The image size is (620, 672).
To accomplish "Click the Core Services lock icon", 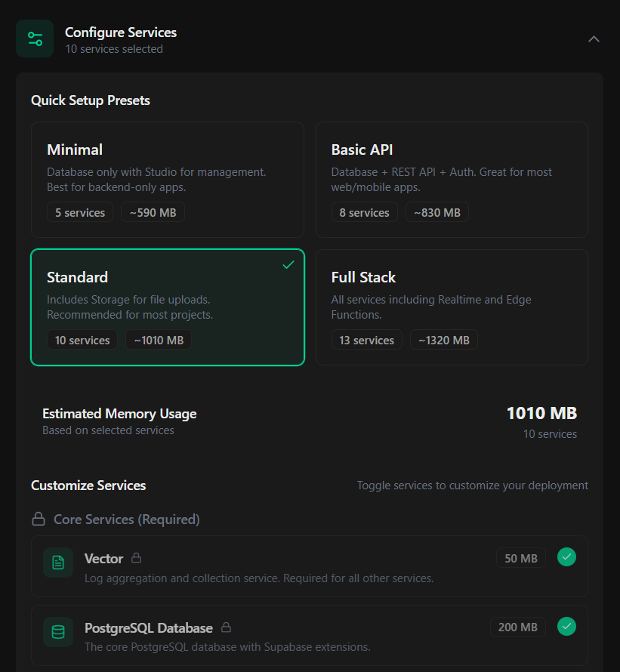I will (38, 519).
